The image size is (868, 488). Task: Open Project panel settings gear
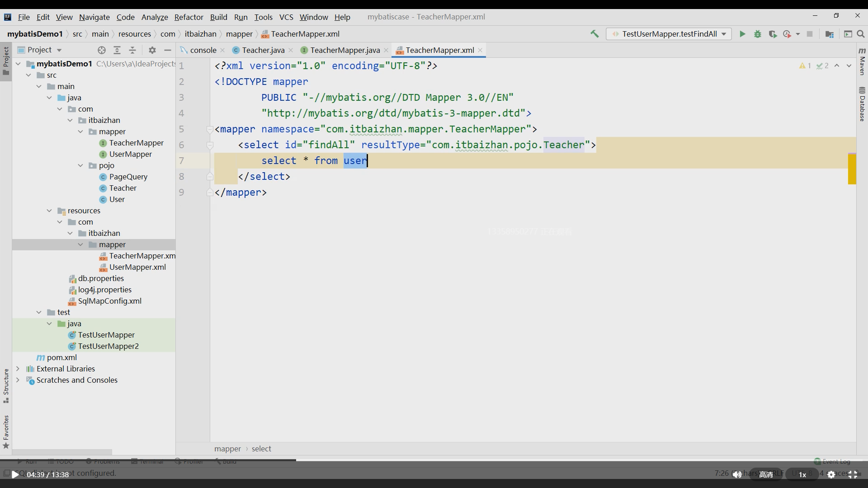152,50
